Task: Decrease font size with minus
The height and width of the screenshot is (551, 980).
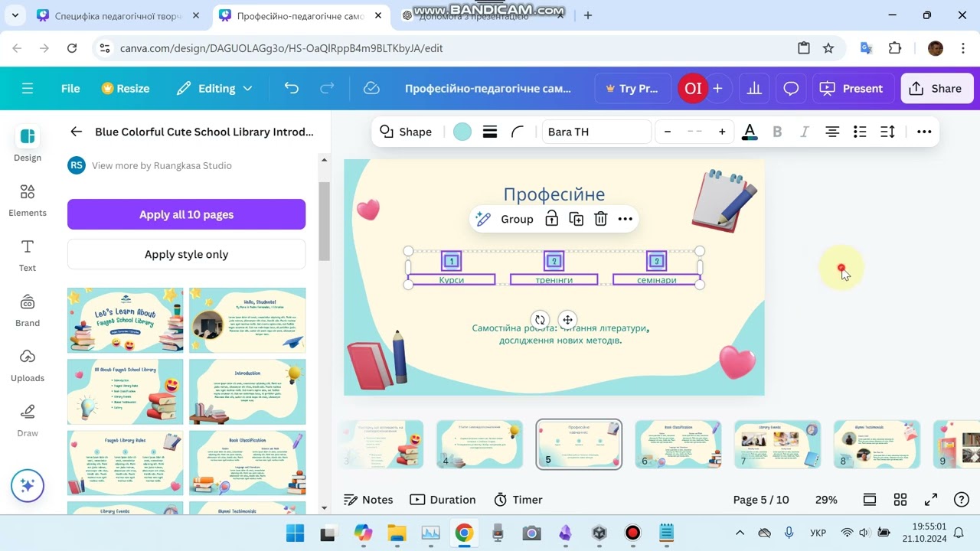Action: 668,132
